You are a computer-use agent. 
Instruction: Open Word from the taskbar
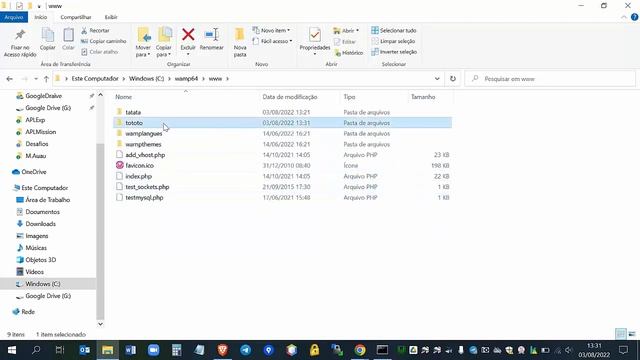(x=131, y=350)
